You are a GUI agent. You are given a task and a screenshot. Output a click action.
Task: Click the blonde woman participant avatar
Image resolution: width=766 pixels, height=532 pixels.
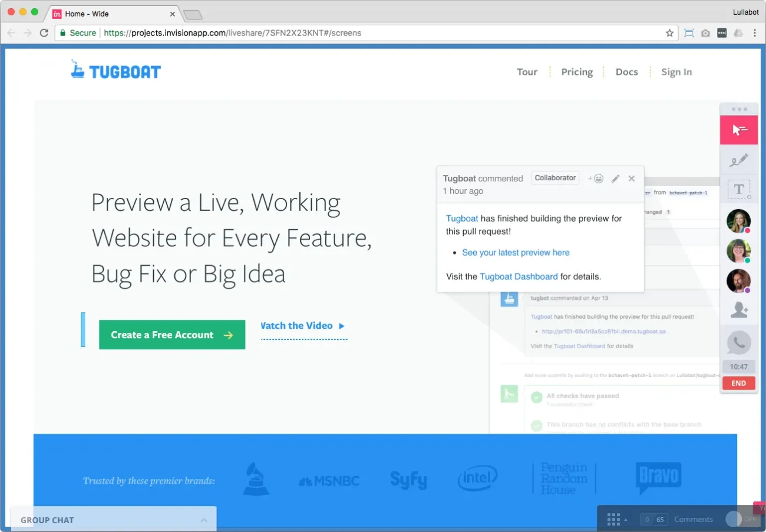click(x=738, y=221)
